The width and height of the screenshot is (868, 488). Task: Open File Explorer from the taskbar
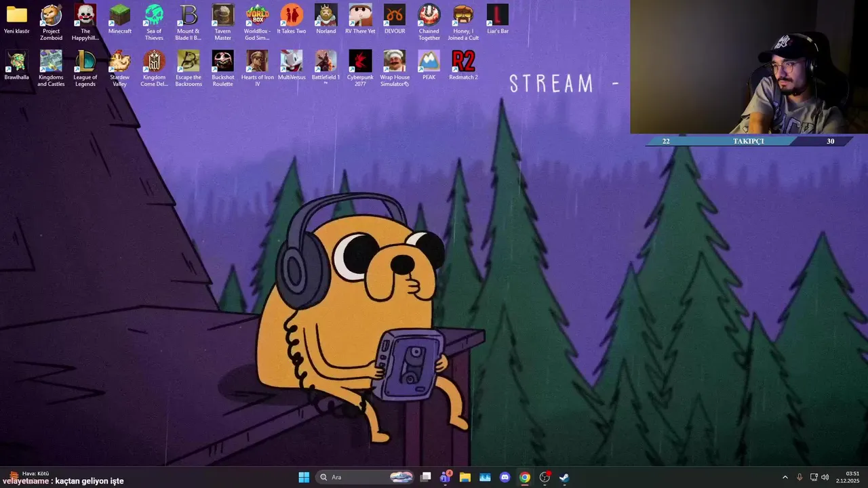click(x=465, y=477)
